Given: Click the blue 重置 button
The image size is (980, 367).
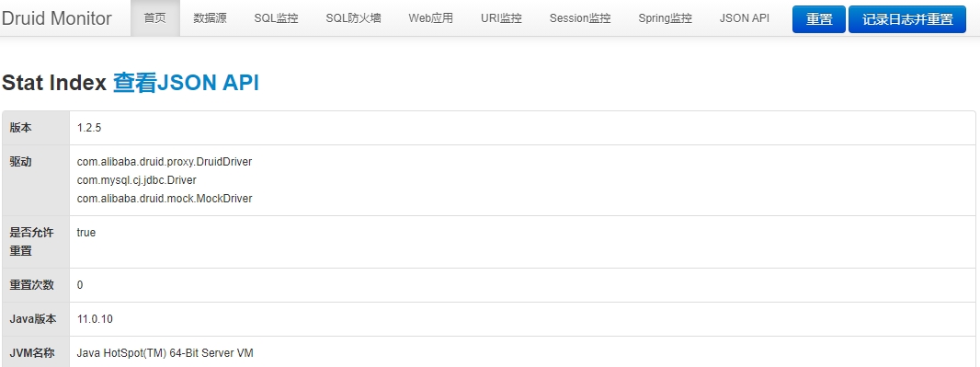Looking at the screenshot, I should point(819,19).
